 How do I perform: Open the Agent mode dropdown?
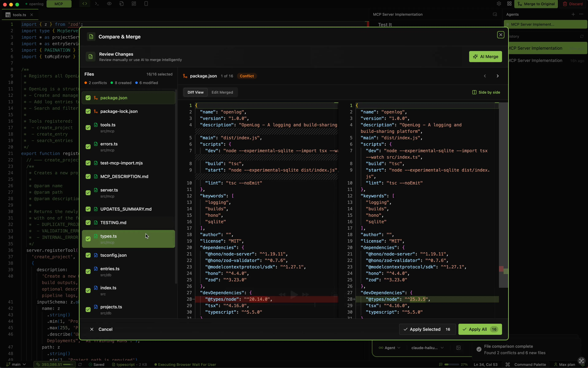tap(389, 348)
